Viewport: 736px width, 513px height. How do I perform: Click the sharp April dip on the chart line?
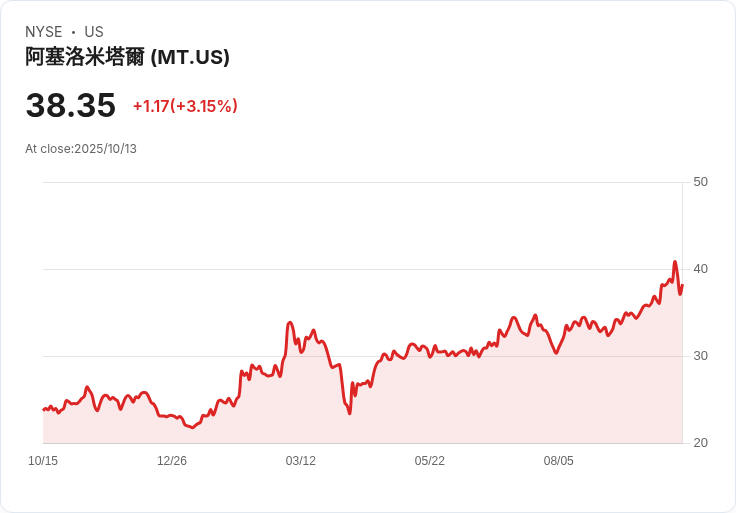point(349,412)
